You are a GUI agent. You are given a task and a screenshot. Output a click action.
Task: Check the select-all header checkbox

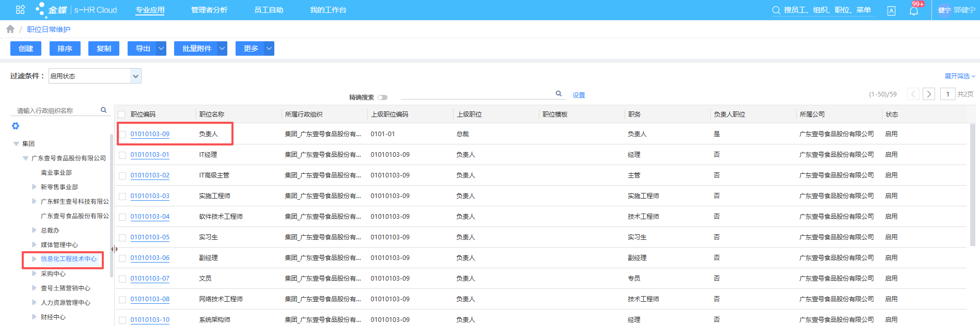(122, 115)
